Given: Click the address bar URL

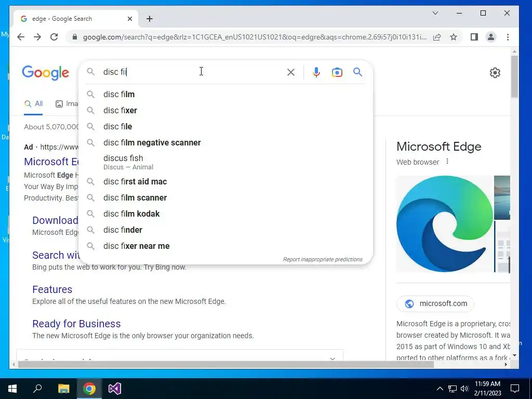Looking at the screenshot, I should [255, 37].
